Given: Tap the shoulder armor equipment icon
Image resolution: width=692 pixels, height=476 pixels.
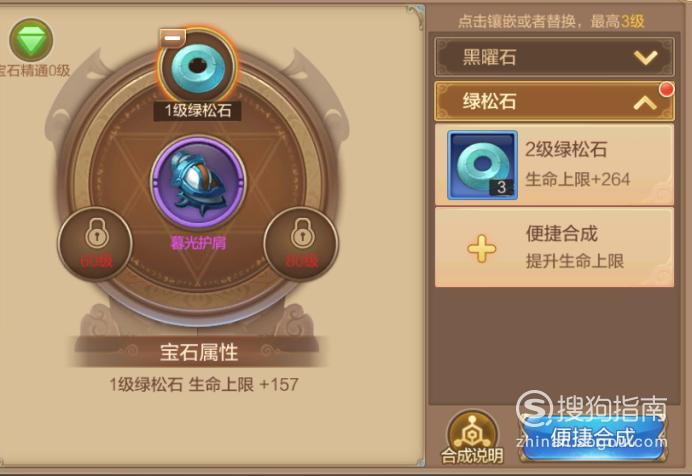Looking at the screenshot, I should (198, 182).
